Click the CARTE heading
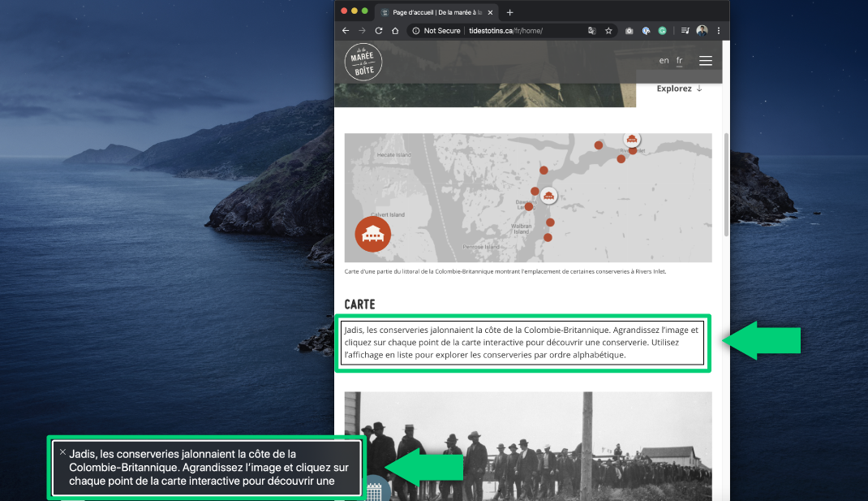This screenshot has height=501, width=868. pyautogui.click(x=360, y=304)
